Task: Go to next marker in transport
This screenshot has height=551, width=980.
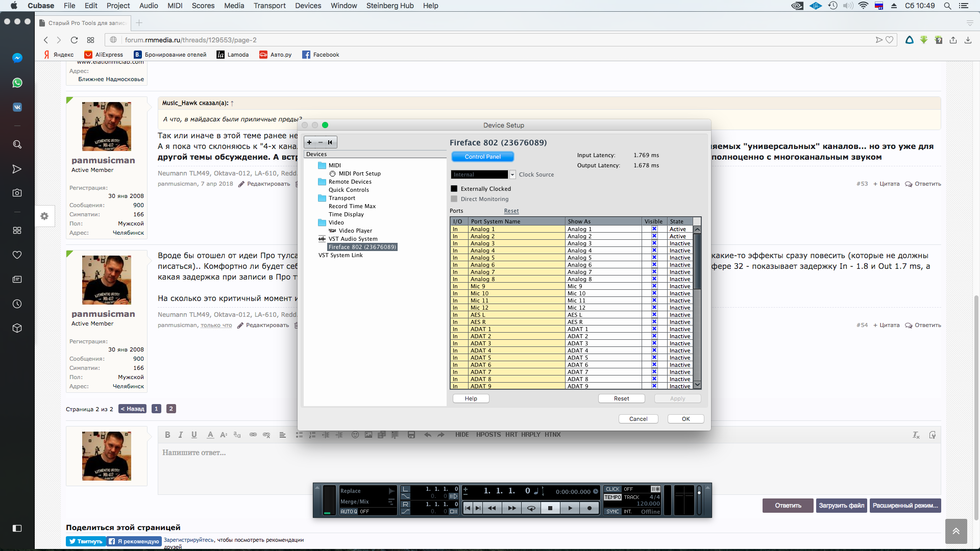Action: [478, 508]
